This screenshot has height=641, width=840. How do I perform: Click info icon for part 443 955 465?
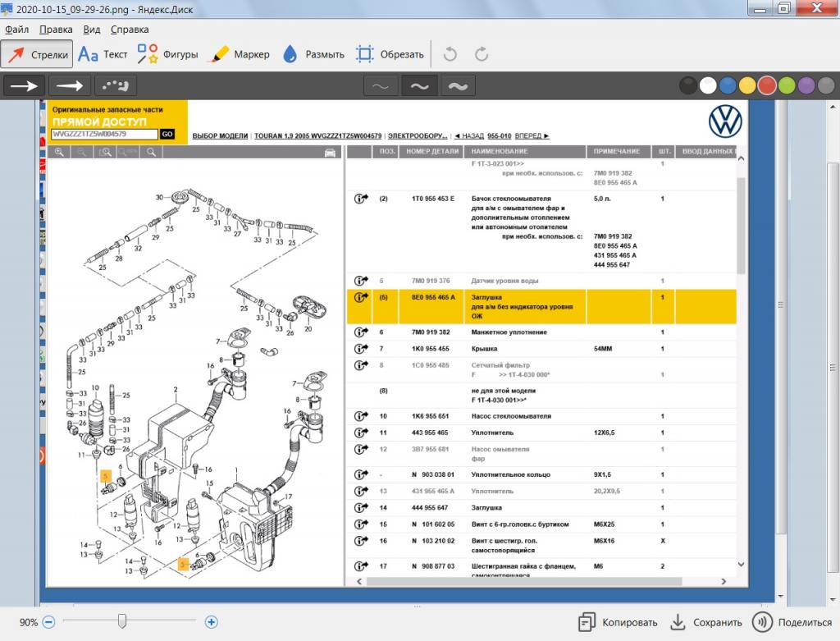click(x=361, y=433)
